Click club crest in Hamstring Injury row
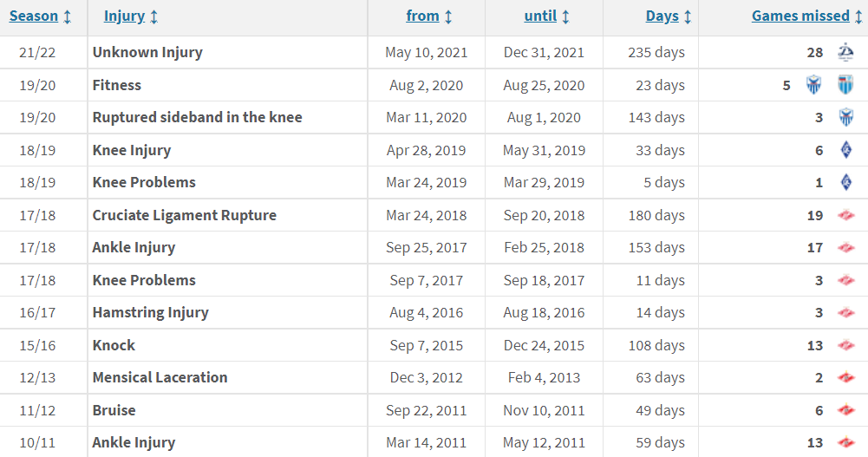Image resolution: width=868 pixels, height=457 pixels. 845,313
